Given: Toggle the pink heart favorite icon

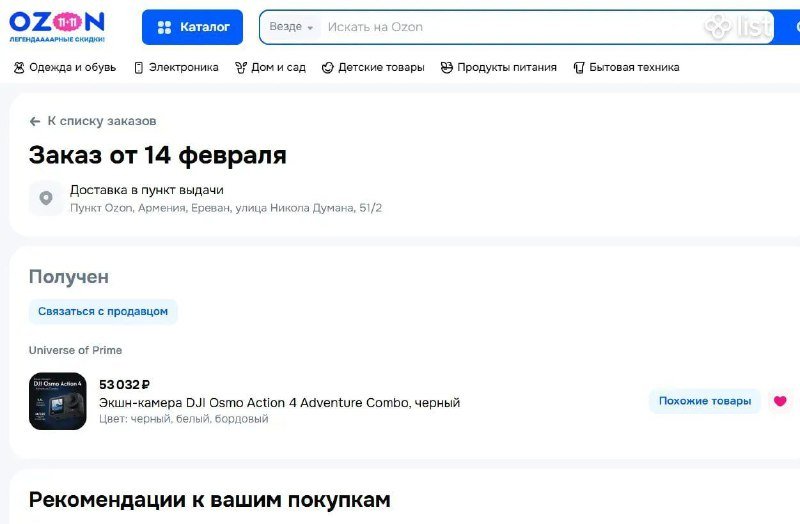Looking at the screenshot, I should (780, 401).
